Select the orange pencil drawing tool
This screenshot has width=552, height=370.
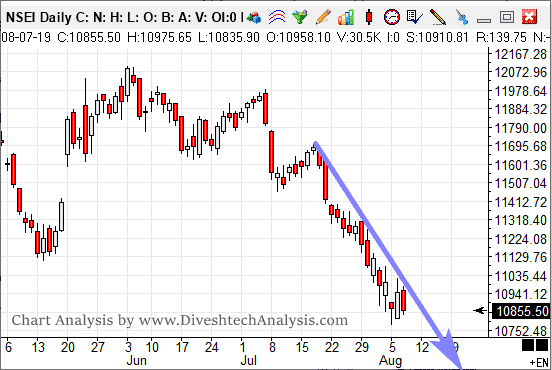[x=323, y=17]
